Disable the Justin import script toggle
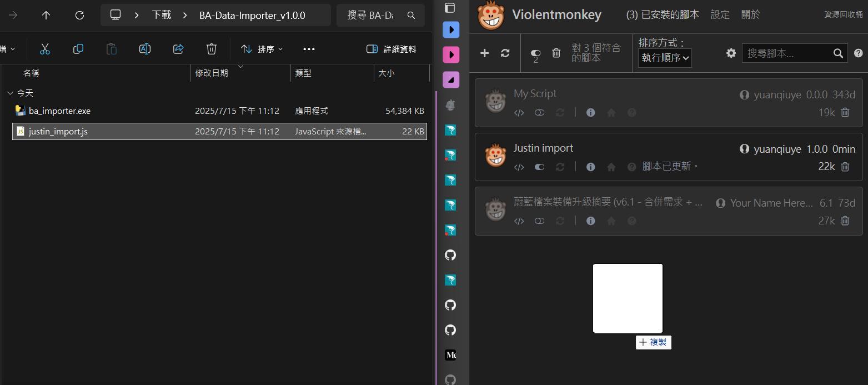The height and width of the screenshot is (385, 868). [539, 167]
